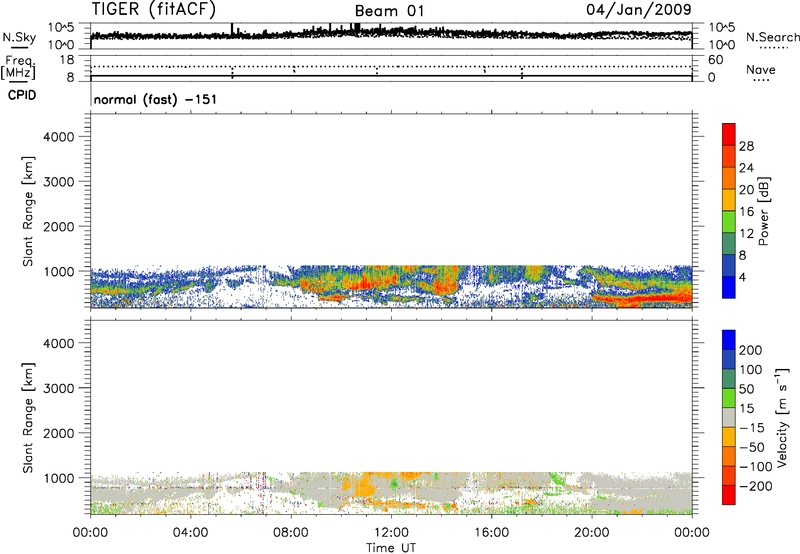The height and width of the screenshot is (554, 800).
Task: Click time axis label '20:00'
Action: [591, 533]
